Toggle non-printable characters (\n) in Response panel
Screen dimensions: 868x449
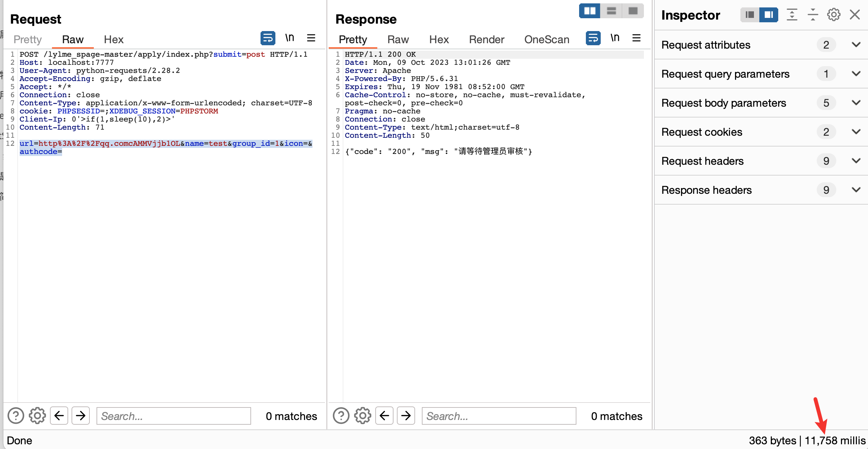615,38
